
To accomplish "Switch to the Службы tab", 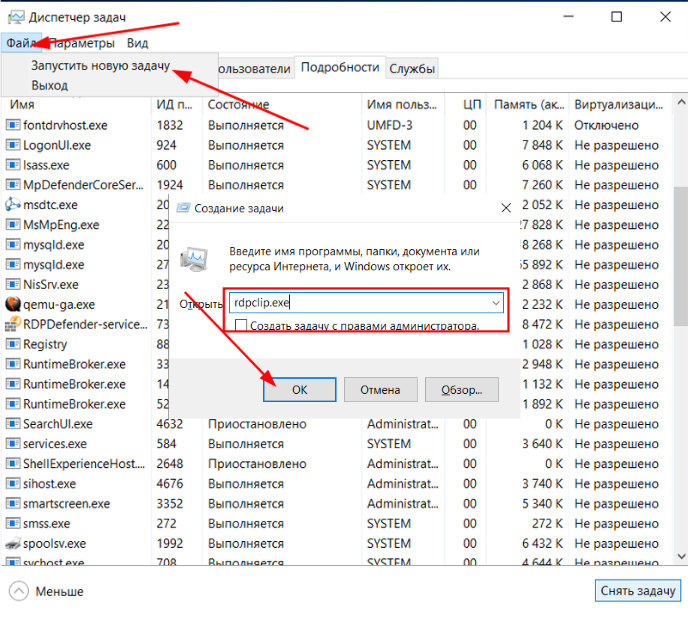I will 412,68.
